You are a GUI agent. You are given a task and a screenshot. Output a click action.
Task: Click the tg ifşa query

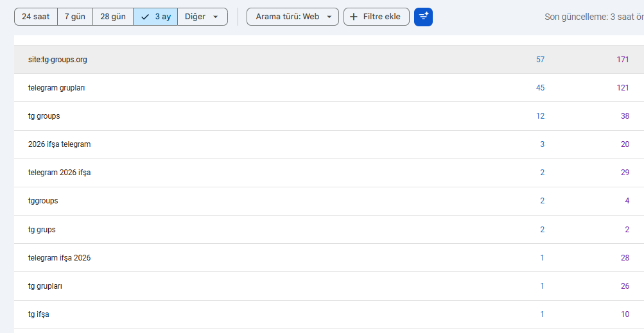click(x=39, y=314)
